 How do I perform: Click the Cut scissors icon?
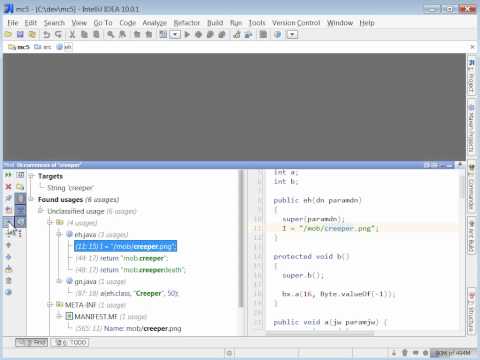72,35
